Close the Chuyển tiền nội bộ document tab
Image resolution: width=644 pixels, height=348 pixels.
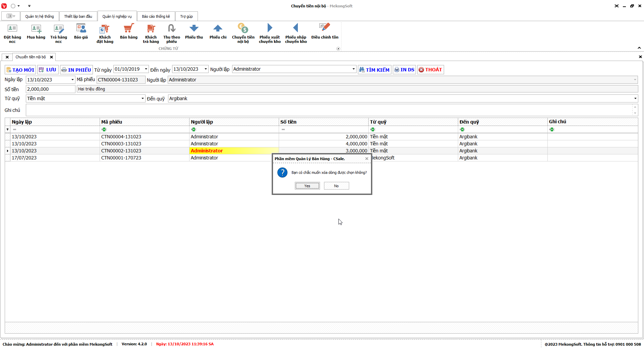coord(51,57)
